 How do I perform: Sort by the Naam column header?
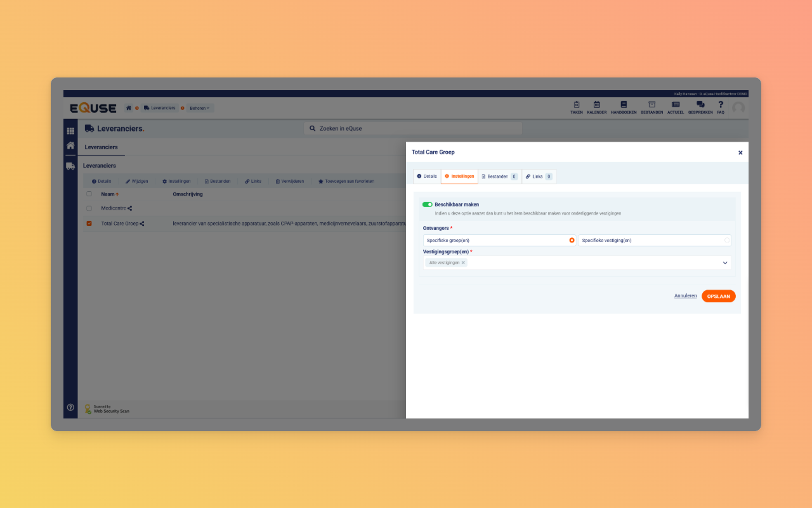(x=110, y=194)
